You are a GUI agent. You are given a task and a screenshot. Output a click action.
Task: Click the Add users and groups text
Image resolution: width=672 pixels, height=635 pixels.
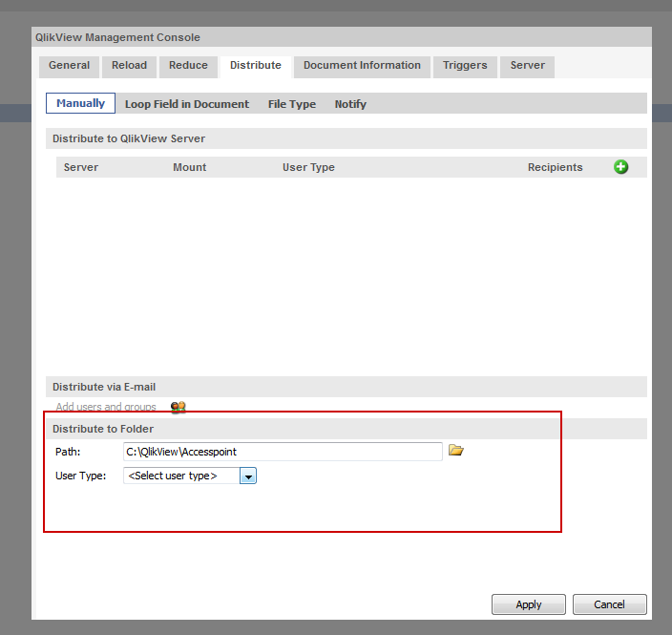click(106, 407)
